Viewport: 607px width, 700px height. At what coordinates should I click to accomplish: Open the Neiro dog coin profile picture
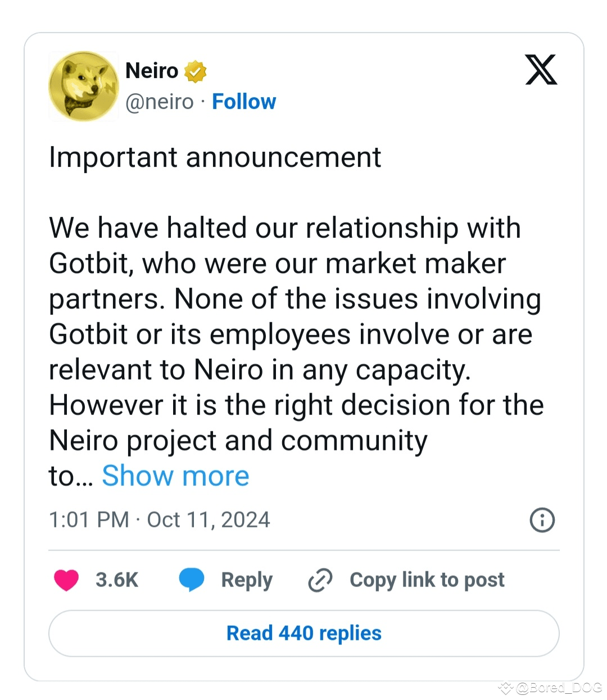(x=84, y=86)
